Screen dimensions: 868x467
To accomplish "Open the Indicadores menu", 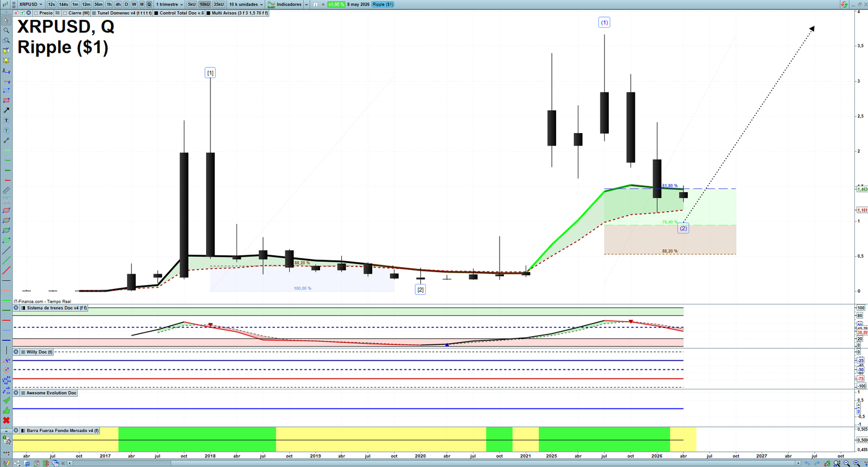I will click(285, 4).
